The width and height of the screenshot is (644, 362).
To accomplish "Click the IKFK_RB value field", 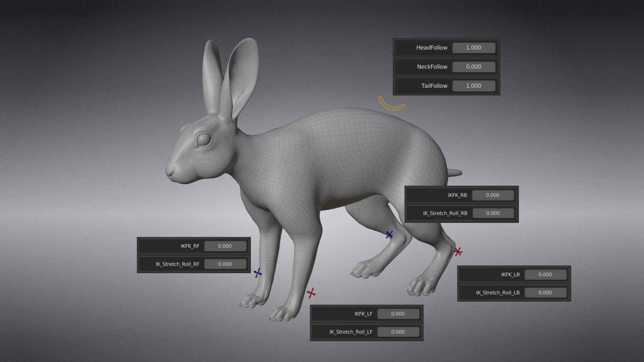I will [x=493, y=195].
